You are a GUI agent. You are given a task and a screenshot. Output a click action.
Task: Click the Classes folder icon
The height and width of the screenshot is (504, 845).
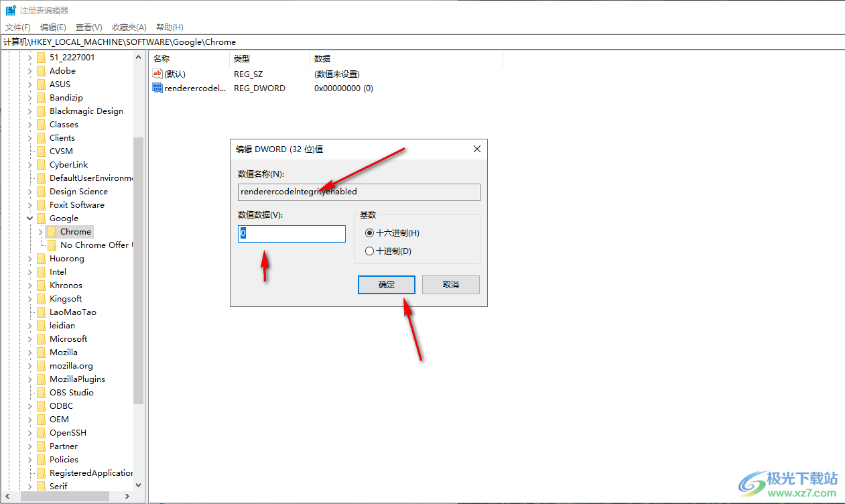coord(40,124)
